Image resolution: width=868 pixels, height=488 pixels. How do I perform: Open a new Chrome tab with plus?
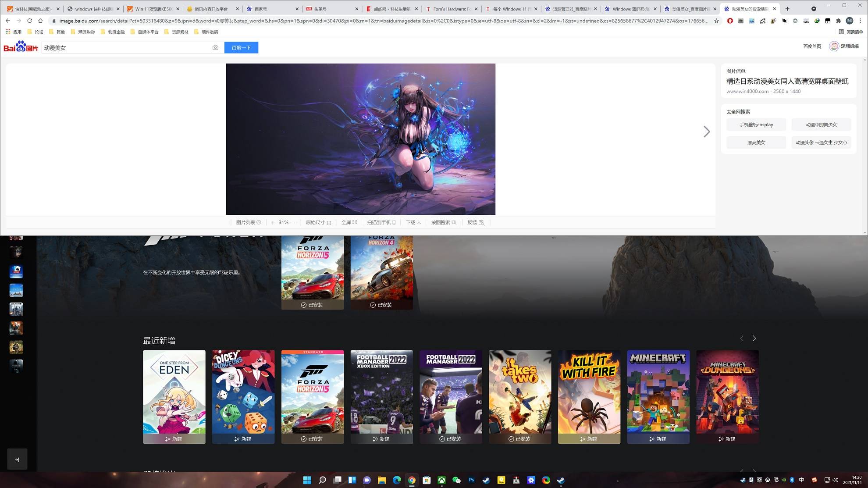787,9
